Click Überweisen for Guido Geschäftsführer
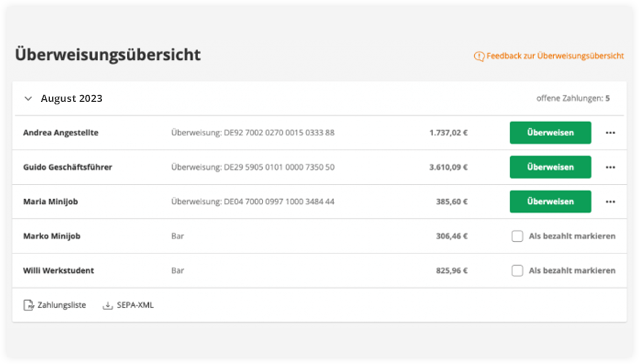This screenshot has width=639, height=364. click(x=550, y=167)
